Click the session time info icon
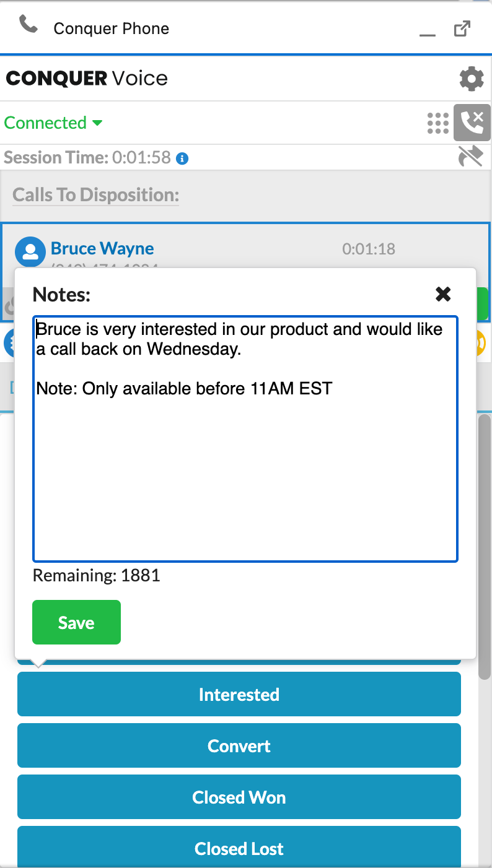The height and width of the screenshot is (868, 492). coord(182,158)
